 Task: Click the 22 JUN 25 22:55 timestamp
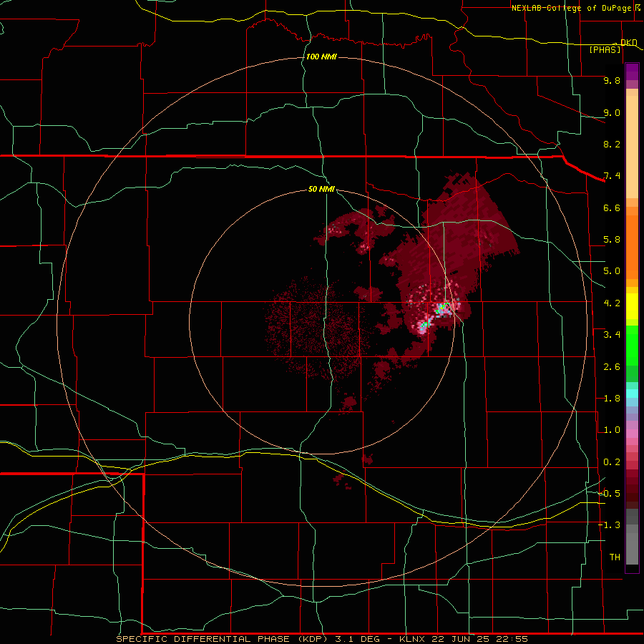tap(479, 639)
